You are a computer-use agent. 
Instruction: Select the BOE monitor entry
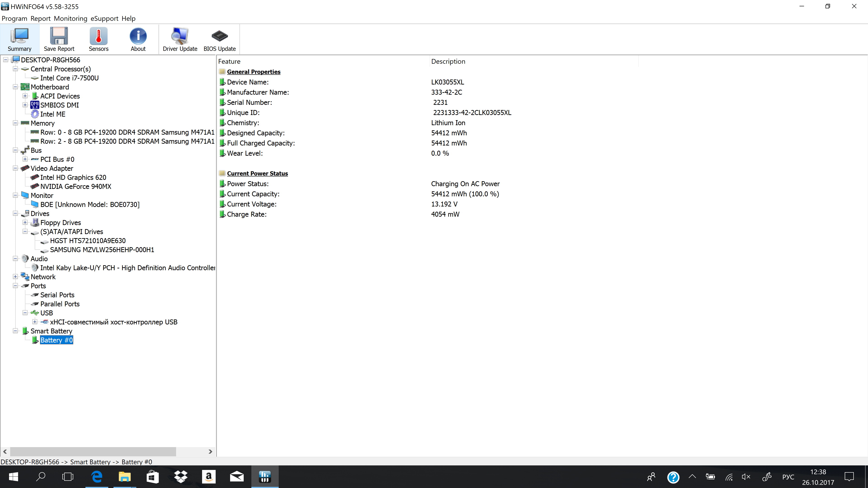coord(90,205)
